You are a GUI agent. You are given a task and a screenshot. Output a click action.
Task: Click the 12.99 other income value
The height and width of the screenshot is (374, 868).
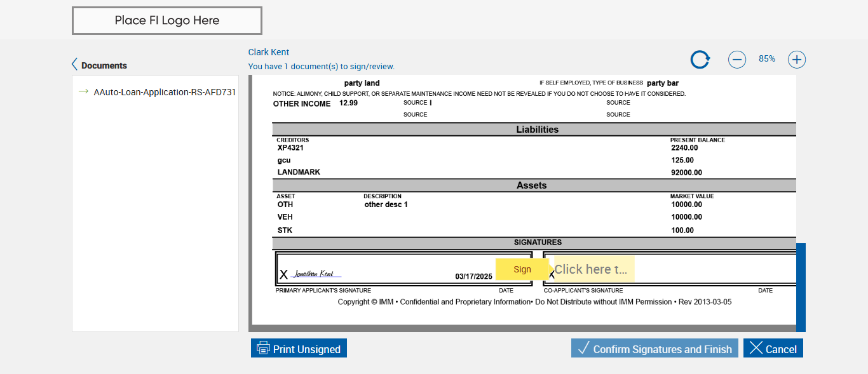348,102
